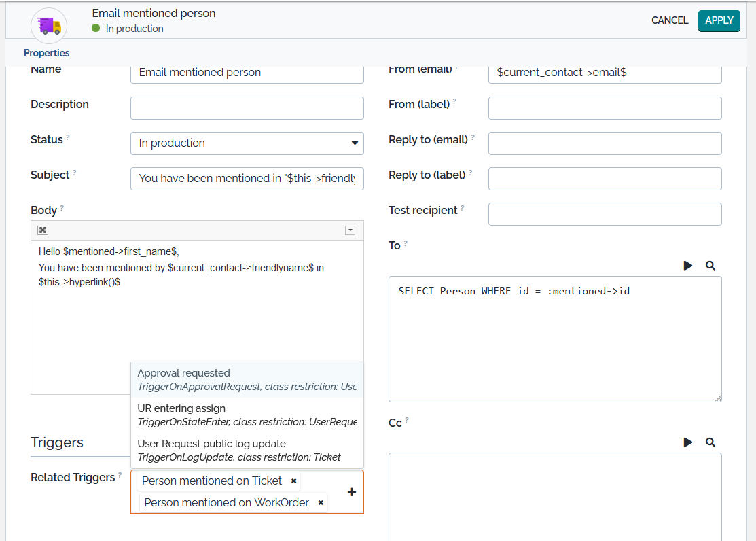Open the To field search magnifier icon
The width and height of the screenshot is (756, 541).
[x=710, y=266]
